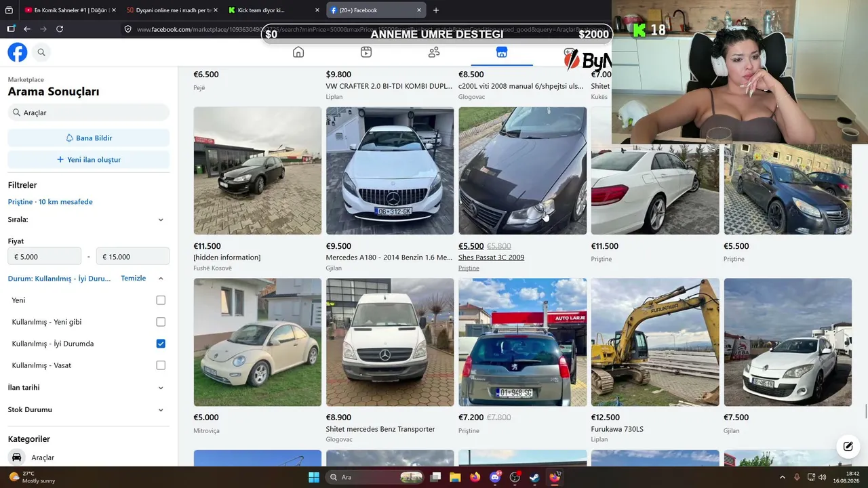Image resolution: width=868 pixels, height=488 pixels.
Task: Click the Araçlar marketplace search field
Action: pos(89,113)
